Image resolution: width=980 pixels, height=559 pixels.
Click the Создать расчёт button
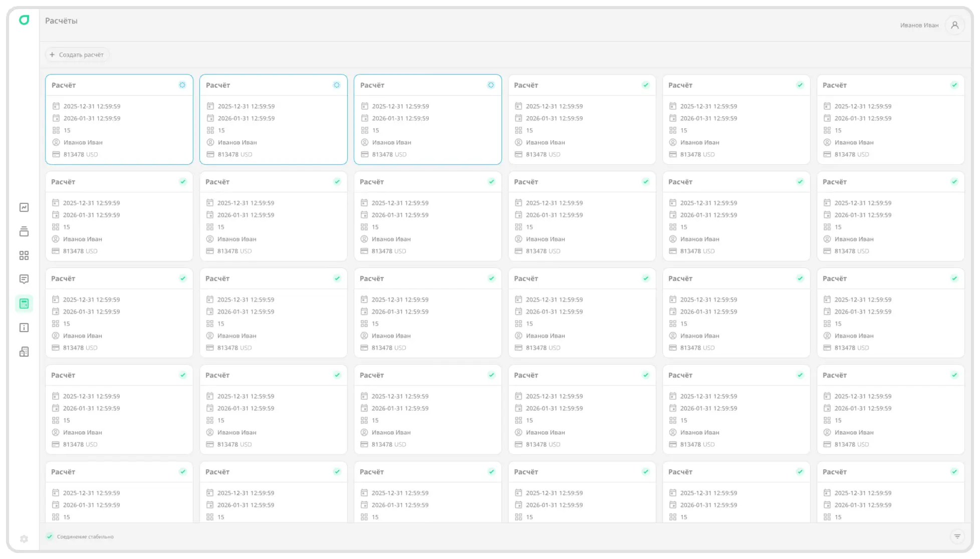(77, 55)
